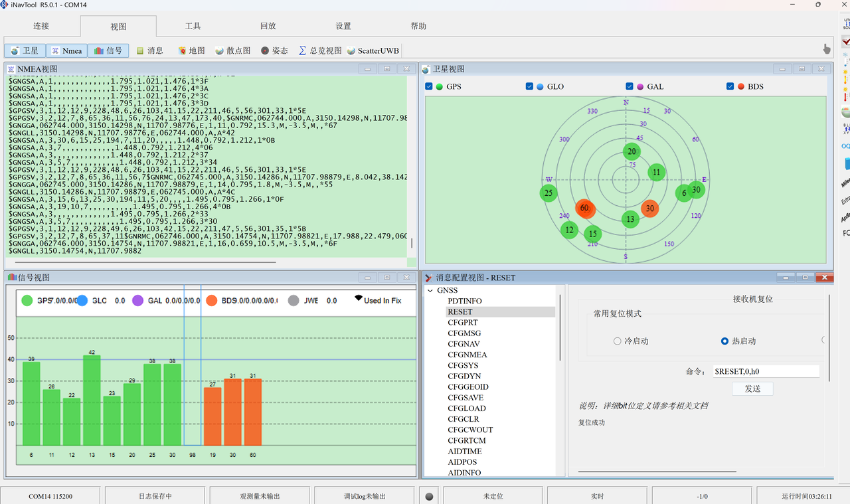Image resolution: width=850 pixels, height=504 pixels.
Task: Select green satellite 15 in sky plot
Action: pyautogui.click(x=593, y=234)
